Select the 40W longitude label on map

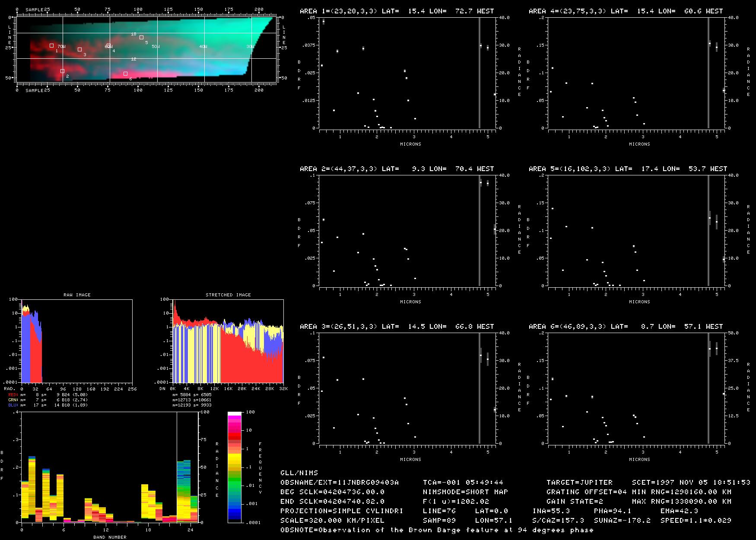tap(203, 46)
